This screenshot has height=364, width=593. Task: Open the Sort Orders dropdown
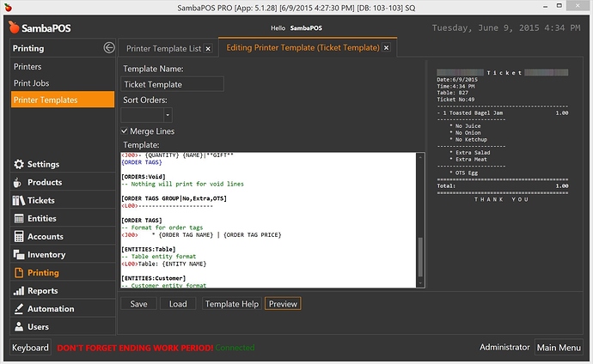pyautogui.click(x=168, y=115)
